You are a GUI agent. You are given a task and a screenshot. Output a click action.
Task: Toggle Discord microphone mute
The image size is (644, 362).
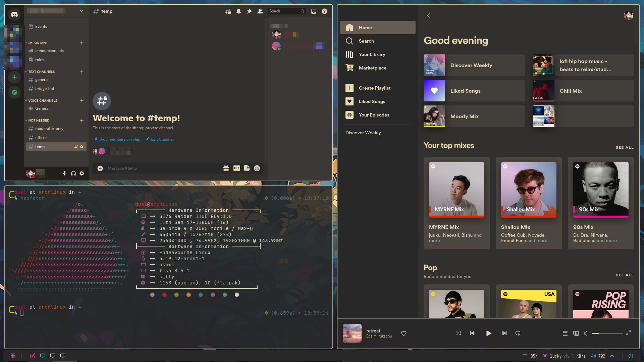coord(65,173)
